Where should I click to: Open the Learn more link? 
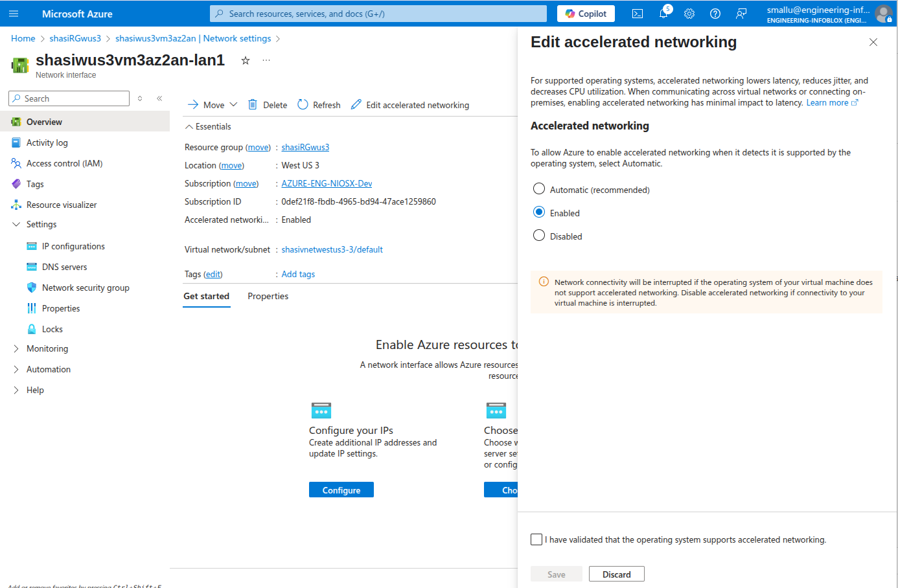point(832,103)
